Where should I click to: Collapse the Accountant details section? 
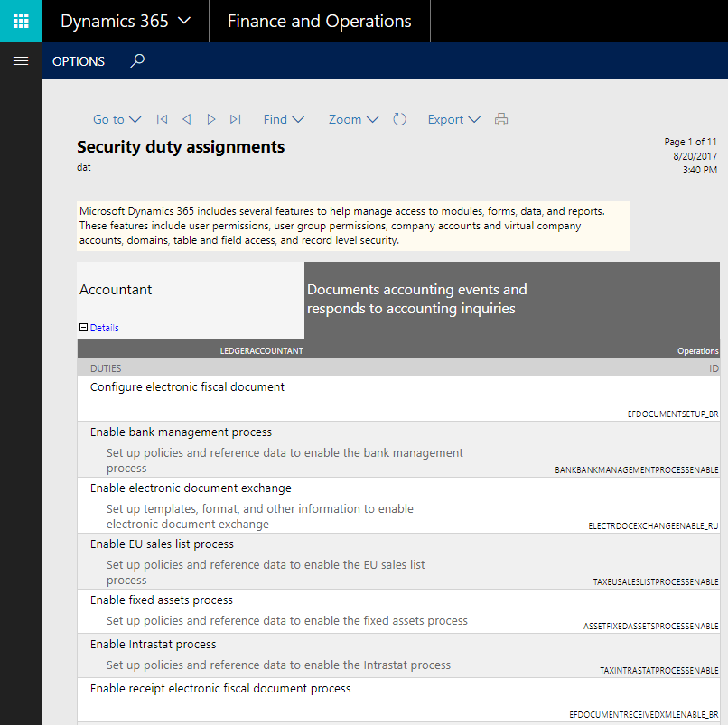pos(84,327)
